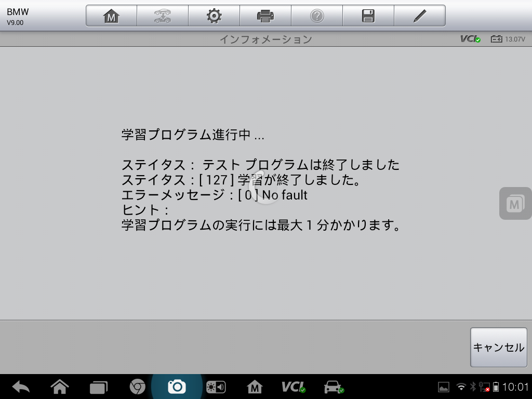Viewport: 532px width, 399px height.
Task: Tap the battery voltage 13.07V indicator
Action: pyautogui.click(x=508, y=39)
